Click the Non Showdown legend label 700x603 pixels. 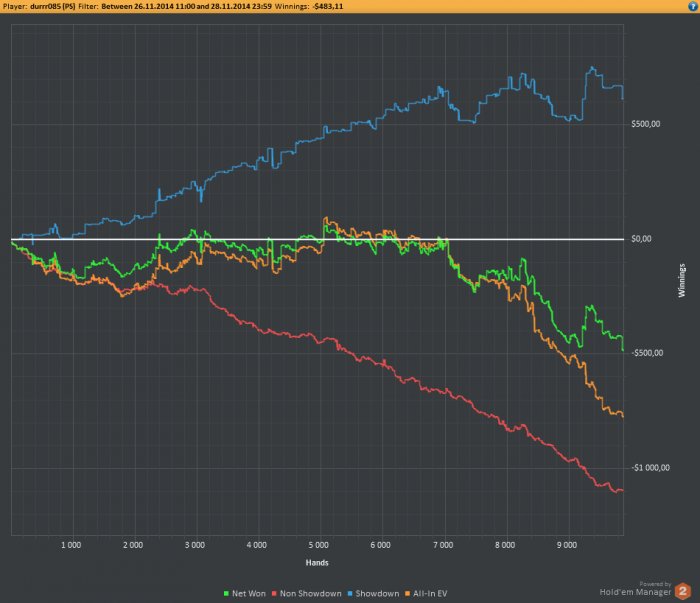coord(310,594)
